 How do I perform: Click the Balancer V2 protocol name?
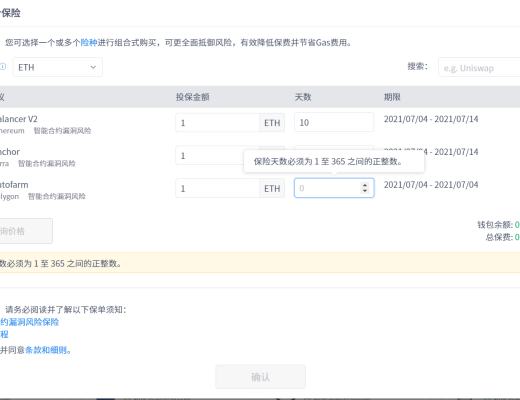click(x=19, y=119)
